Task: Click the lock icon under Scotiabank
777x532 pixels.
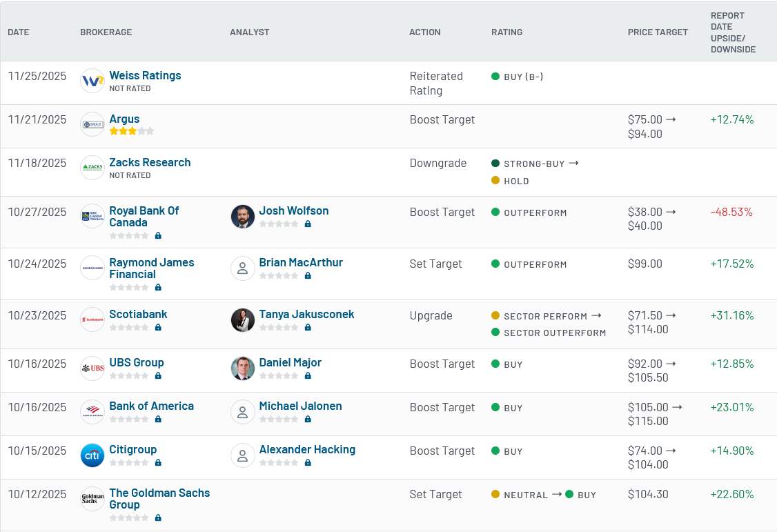Action: point(158,327)
